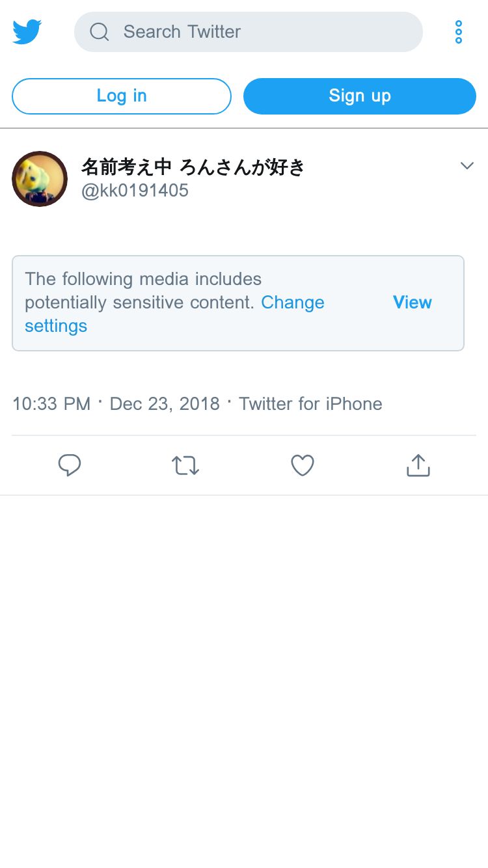This screenshot has height=868, width=488.
Task: Reply to the tweet via speech bubble icon
Action: pos(70,465)
